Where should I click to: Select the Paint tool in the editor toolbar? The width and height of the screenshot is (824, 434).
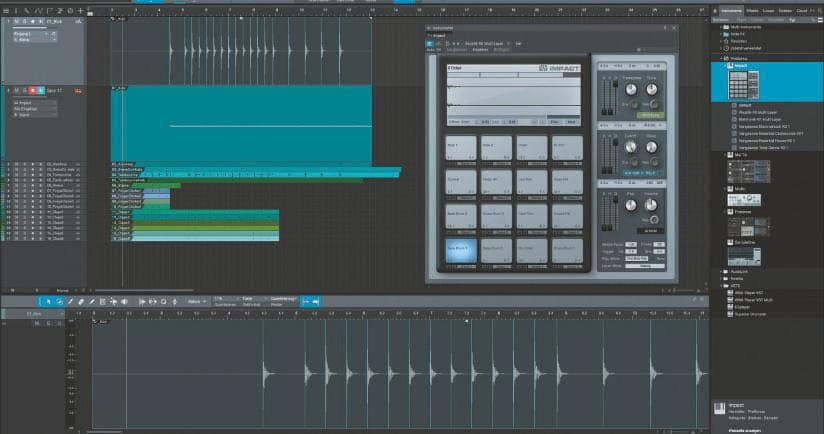[x=91, y=302]
